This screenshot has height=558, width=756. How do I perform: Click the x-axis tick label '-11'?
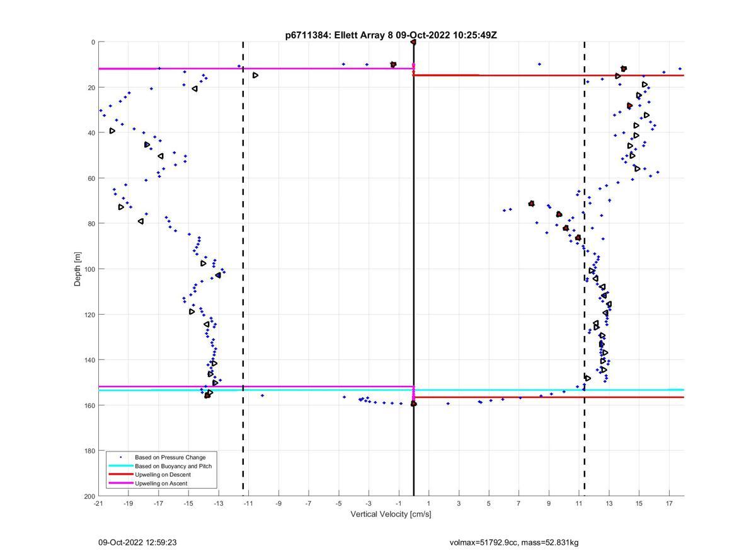pos(248,504)
